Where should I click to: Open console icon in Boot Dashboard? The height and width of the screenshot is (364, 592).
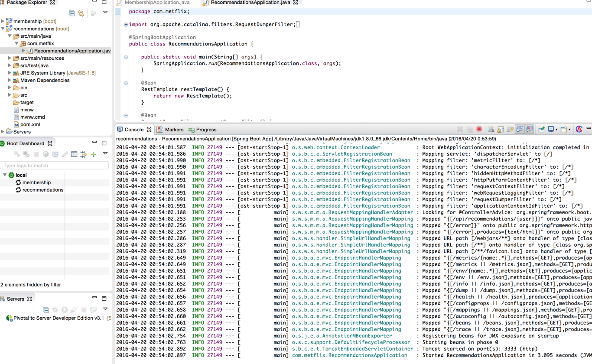pos(55,154)
